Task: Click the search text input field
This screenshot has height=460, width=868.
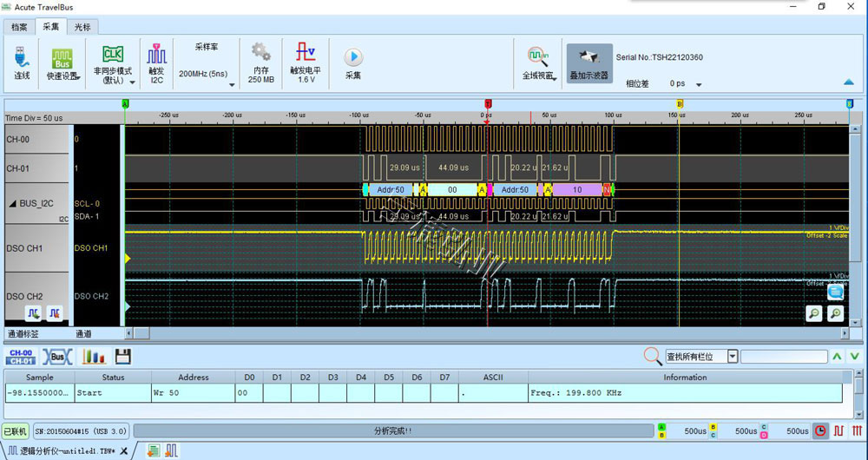Action: coord(784,357)
